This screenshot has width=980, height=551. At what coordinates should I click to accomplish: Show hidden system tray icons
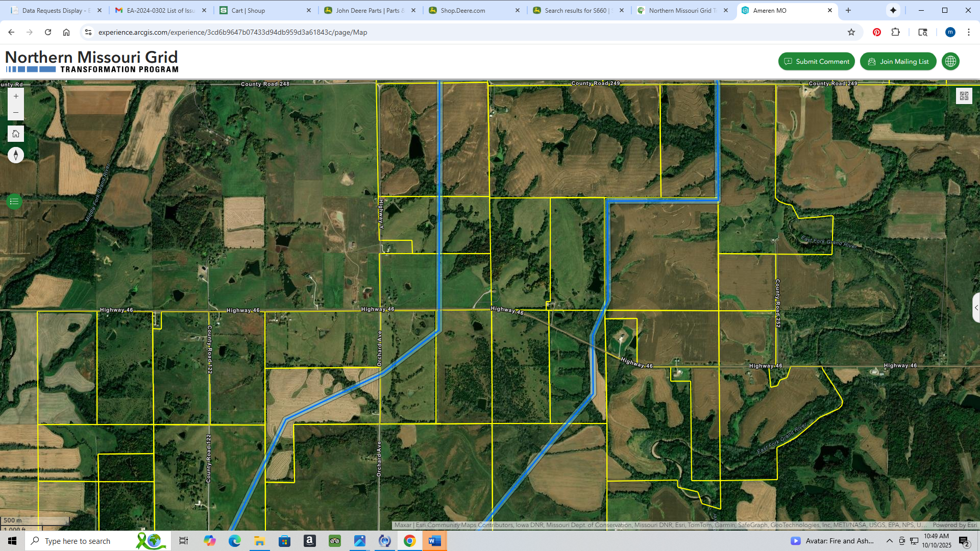[x=889, y=541]
